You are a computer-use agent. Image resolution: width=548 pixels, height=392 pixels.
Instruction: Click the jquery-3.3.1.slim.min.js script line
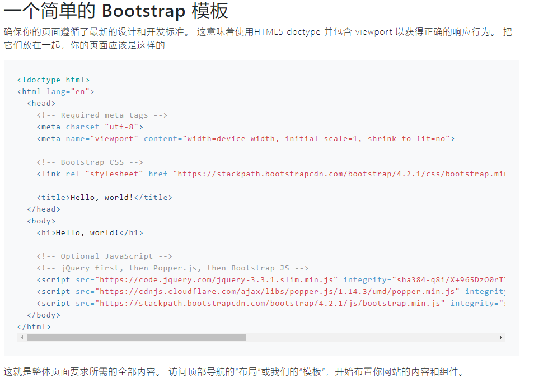point(271,280)
